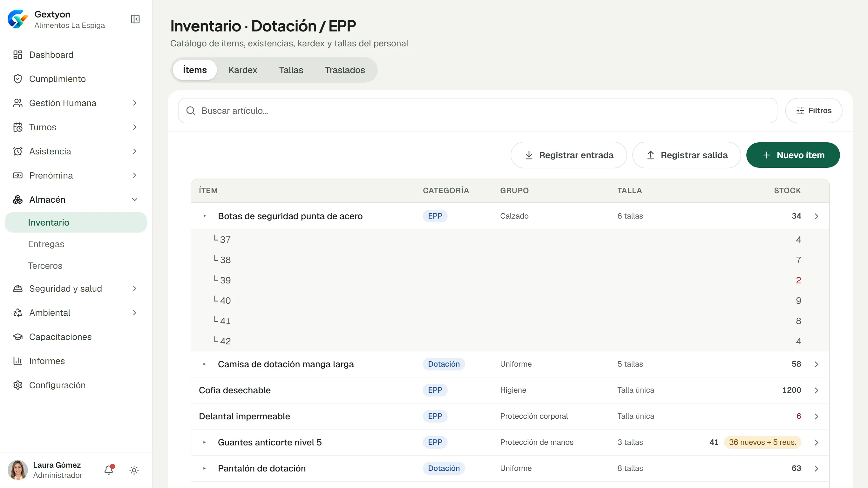Open notifications bell
The height and width of the screenshot is (488, 868).
click(x=109, y=470)
